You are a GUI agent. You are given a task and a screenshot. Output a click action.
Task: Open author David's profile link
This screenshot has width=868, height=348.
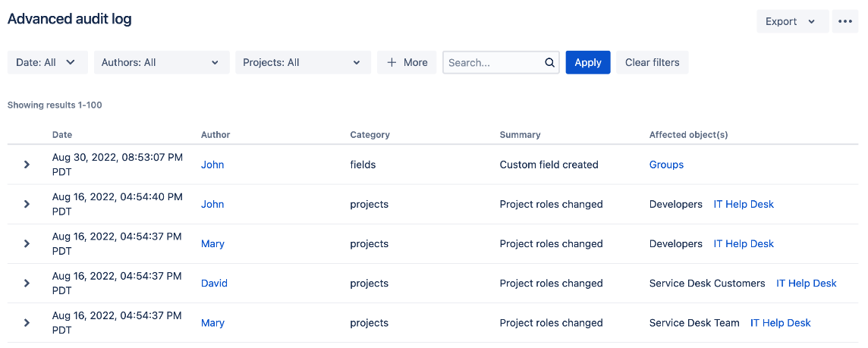click(214, 284)
